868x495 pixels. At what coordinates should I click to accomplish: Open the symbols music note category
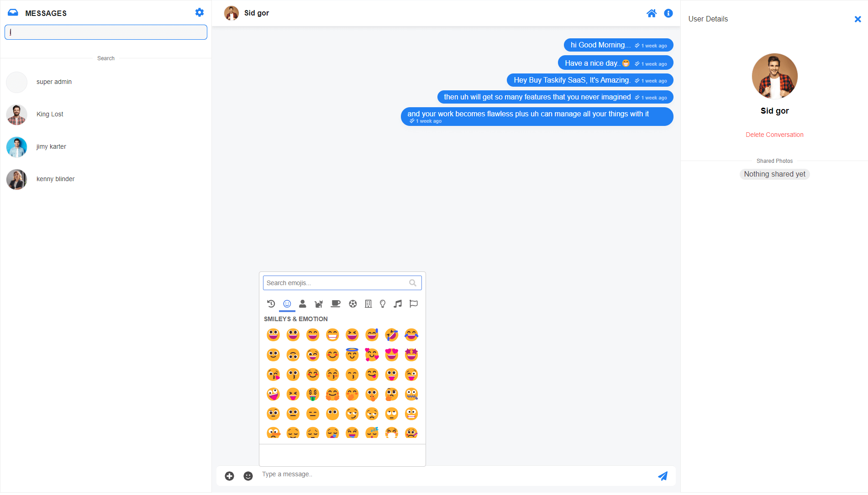pyautogui.click(x=398, y=304)
